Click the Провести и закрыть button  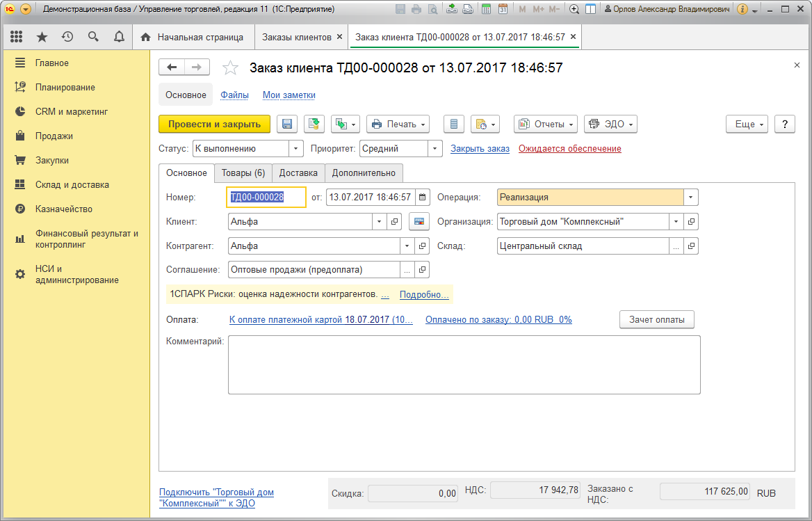pyautogui.click(x=214, y=125)
